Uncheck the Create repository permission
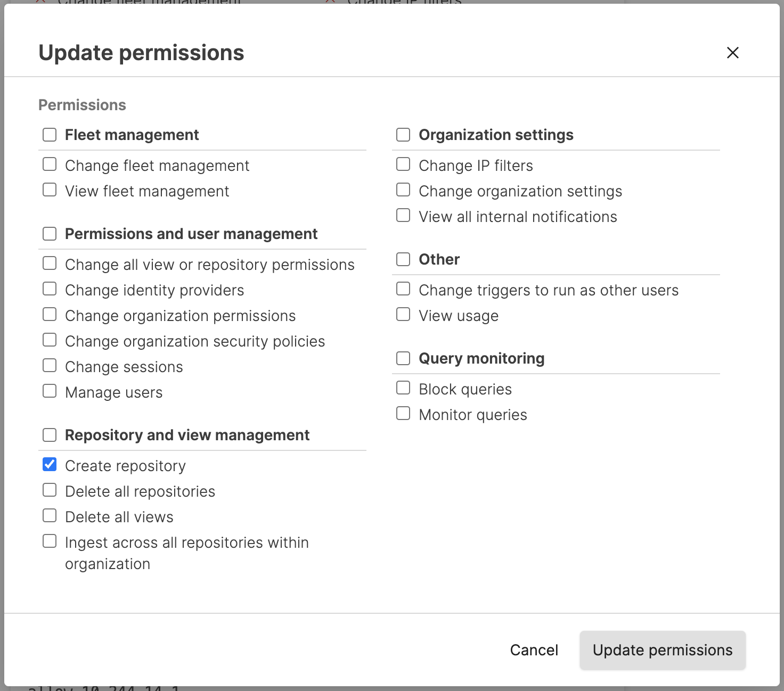This screenshot has width=784, height=691. 50,465
